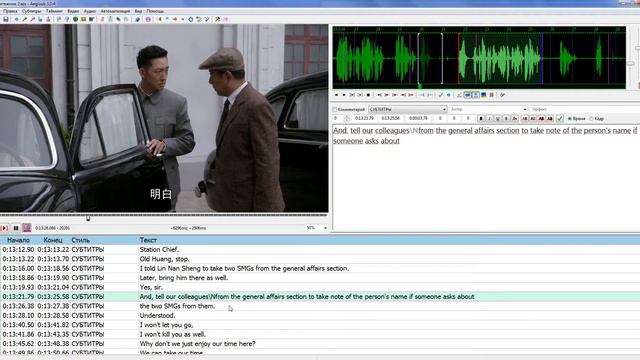The width and height of the screenshot is (640, 360).
Task: Play 500 ms before audio selection
Action: coord(379,95)
